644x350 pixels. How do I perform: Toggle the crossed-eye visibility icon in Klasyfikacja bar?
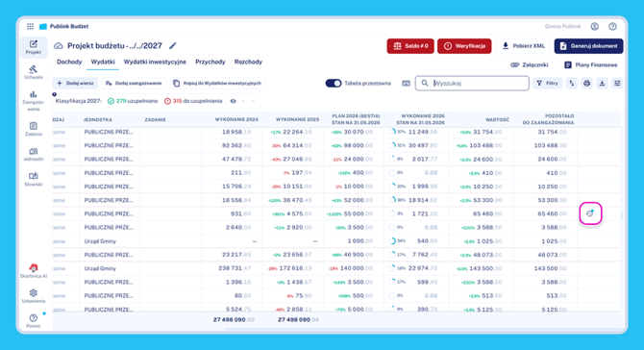233,101
